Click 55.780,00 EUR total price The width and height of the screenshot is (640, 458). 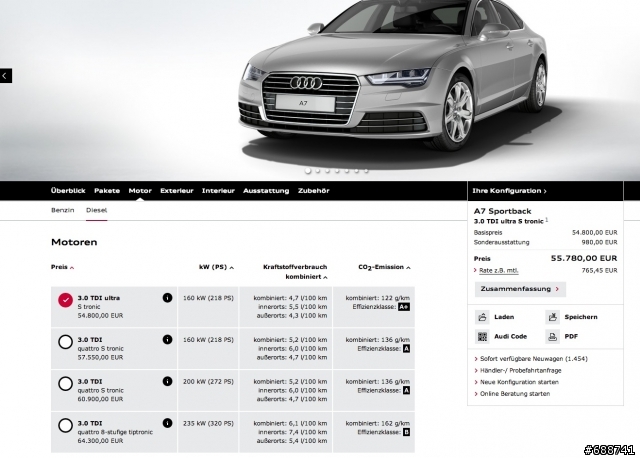click(584, 258)
